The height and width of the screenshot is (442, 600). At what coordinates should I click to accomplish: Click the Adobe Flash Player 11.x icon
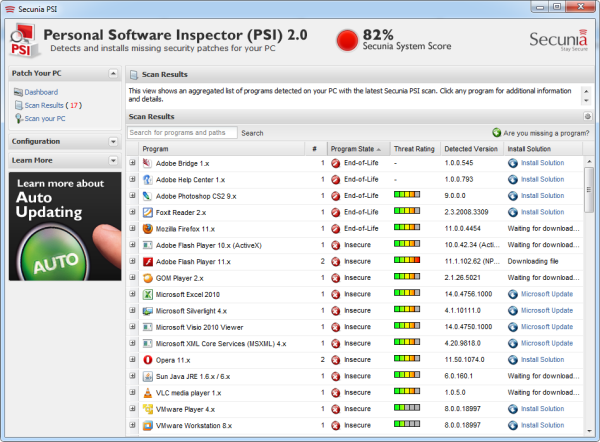click(147, 262)
